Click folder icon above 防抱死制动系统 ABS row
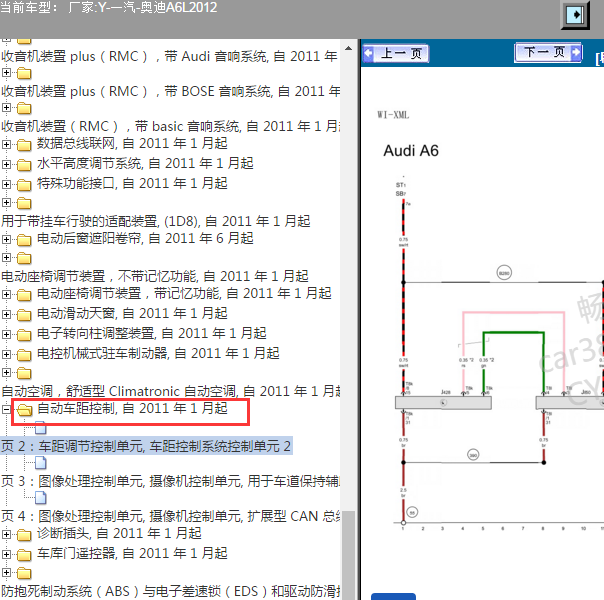This screenshot has height=600, width=604. tap(24, 573)
